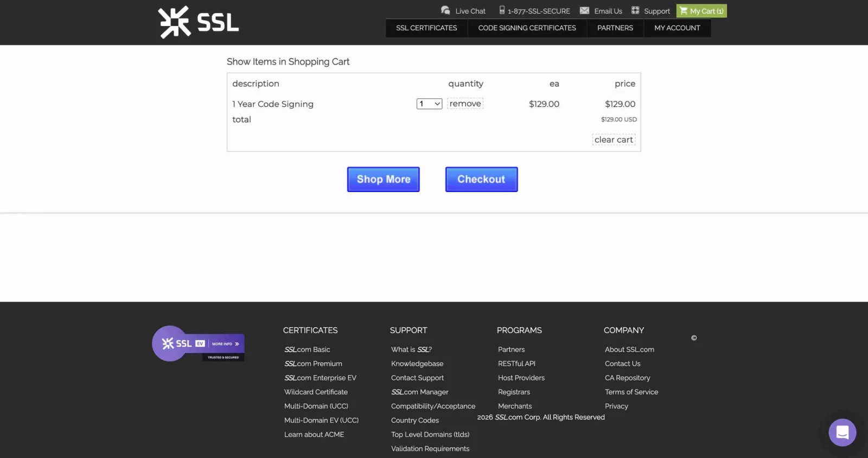Image resolution: width=868 pixels, height=458 pixels.
Task: Remove the 1 Year Code Signing item
Action: pyautogui.click(x=465, y=104)
